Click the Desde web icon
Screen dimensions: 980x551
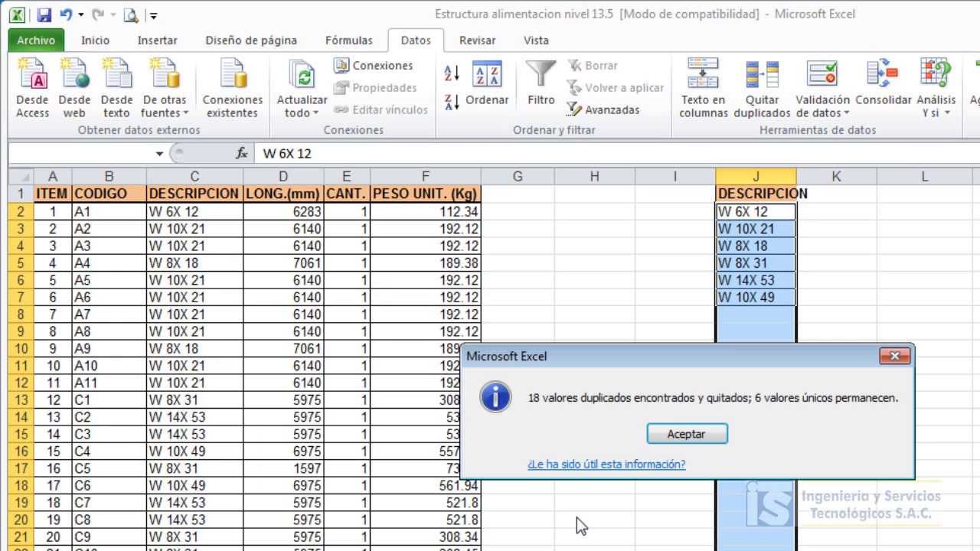tap(74, 88)
